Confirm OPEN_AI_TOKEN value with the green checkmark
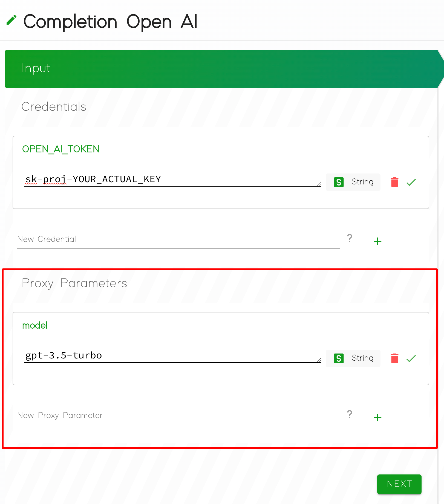Viewport: 444px width, 504px height. (x=411, y=182)
